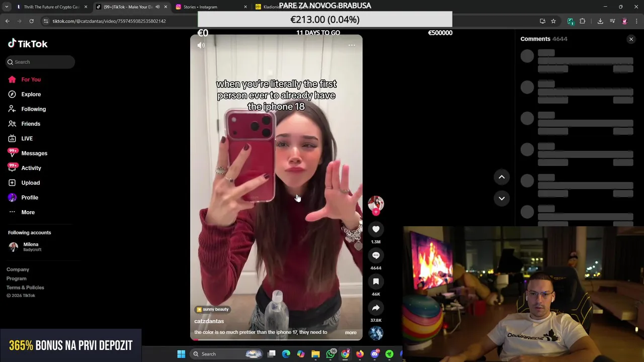644x362 pixels.
Task: Close the Instagram Stories tab
Action: [246, 7]
